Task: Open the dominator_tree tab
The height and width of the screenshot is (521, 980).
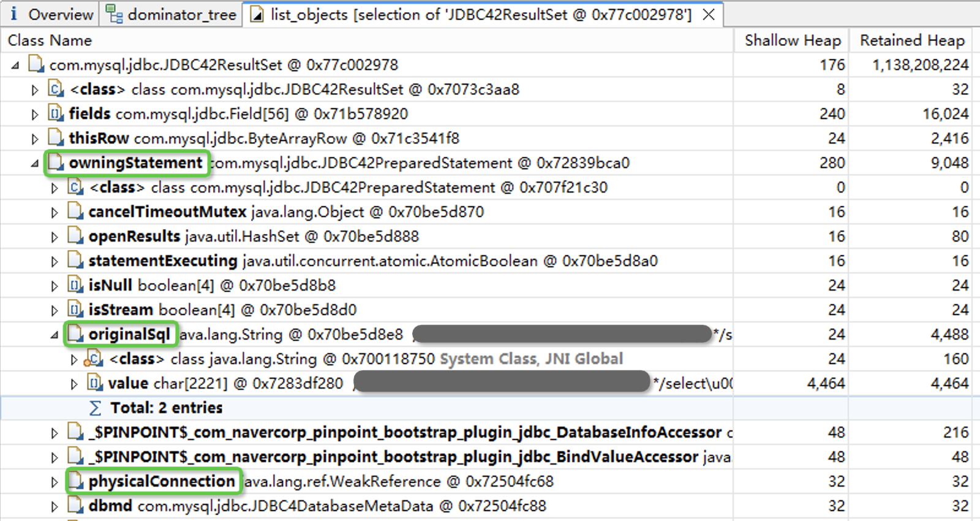Action: point(172,14)
